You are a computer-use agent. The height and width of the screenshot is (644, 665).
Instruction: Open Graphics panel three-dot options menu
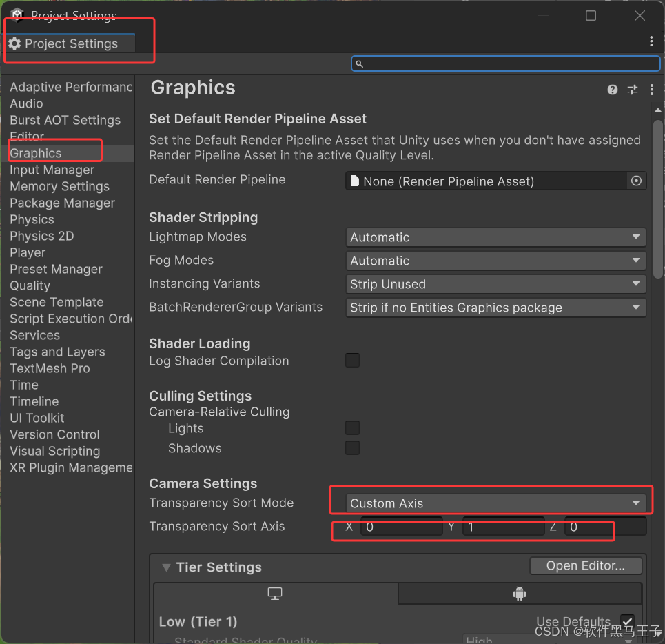pyautogui.click(x=652, y=90)
